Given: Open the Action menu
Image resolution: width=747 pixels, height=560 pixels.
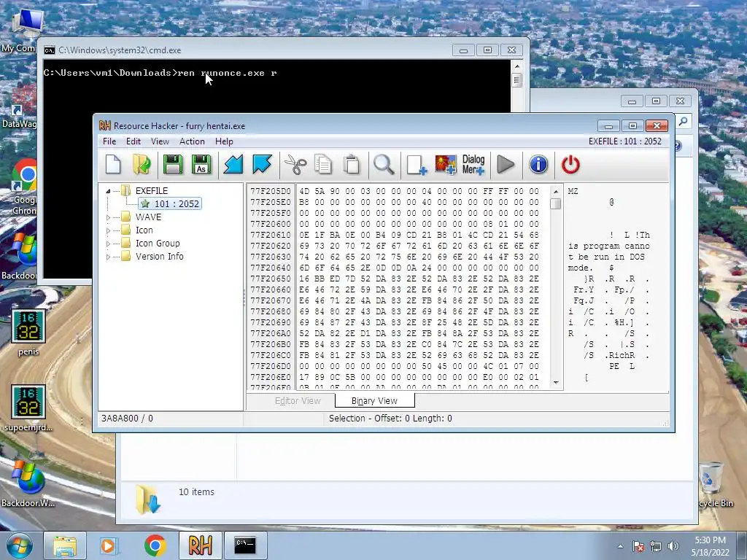Looking at the screenshot, I should point(192,141).
